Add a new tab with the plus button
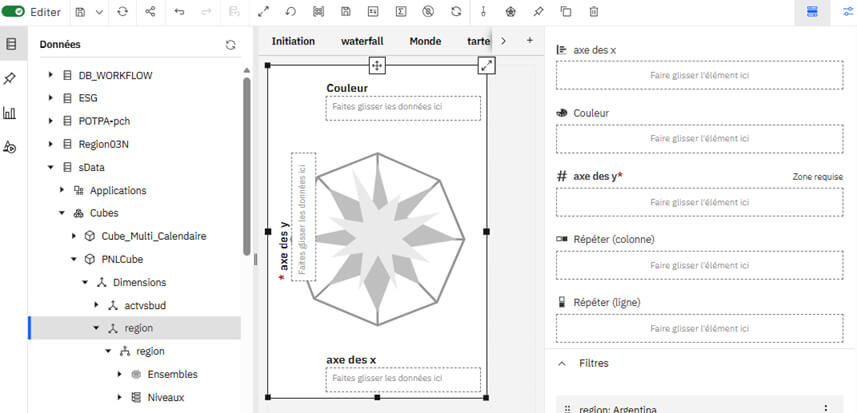The height and width of the screenshot is (413, 857). coord(530,40)
